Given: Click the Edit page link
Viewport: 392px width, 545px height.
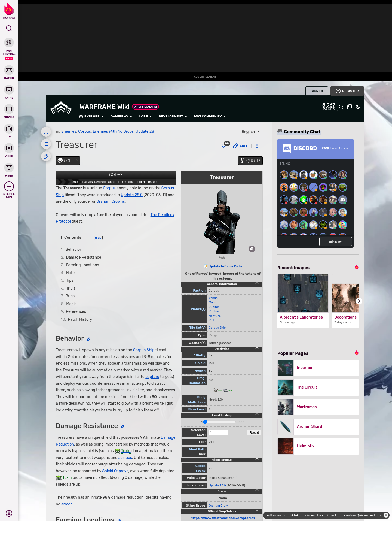Looking at the screenshot, I should coord(240,146).
